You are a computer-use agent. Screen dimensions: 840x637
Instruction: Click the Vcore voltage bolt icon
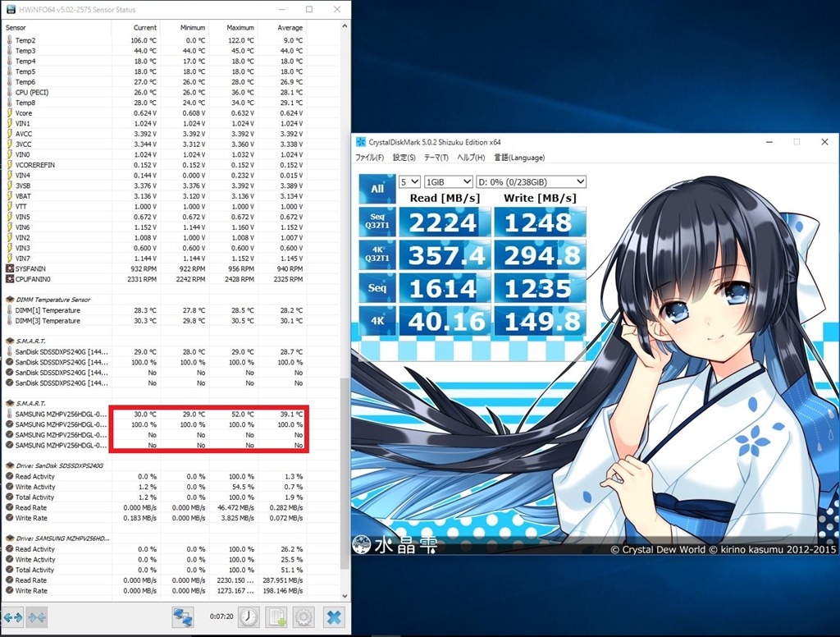coord(9,113)
